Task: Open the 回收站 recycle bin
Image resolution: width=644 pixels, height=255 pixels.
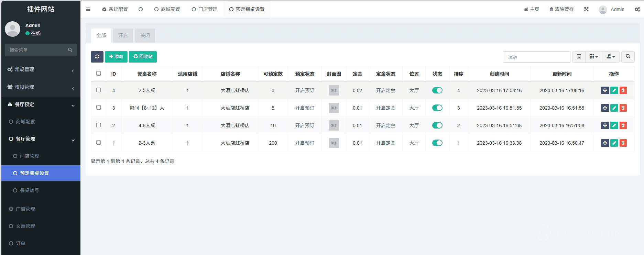Action: (x=143, y=57)
